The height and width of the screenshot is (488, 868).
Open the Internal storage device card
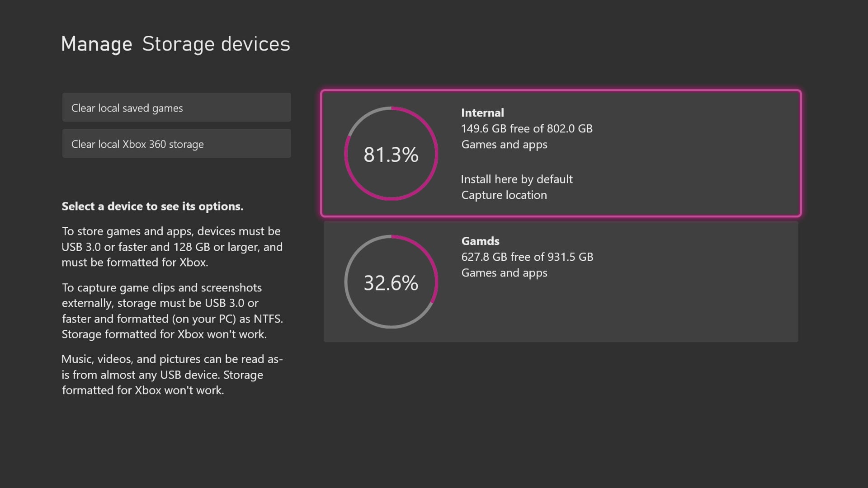561,154
